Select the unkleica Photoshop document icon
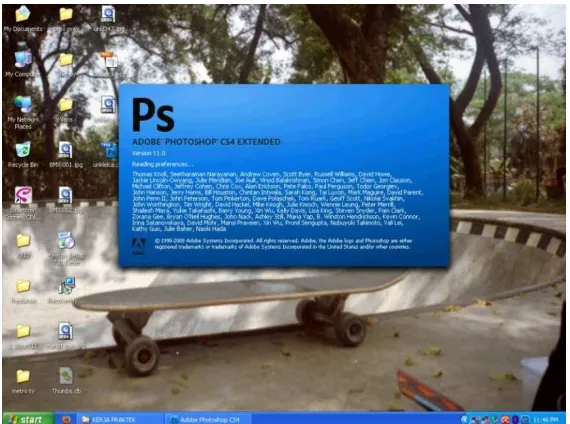This screenshot has height=424, width=570. (x=108, y=155)
